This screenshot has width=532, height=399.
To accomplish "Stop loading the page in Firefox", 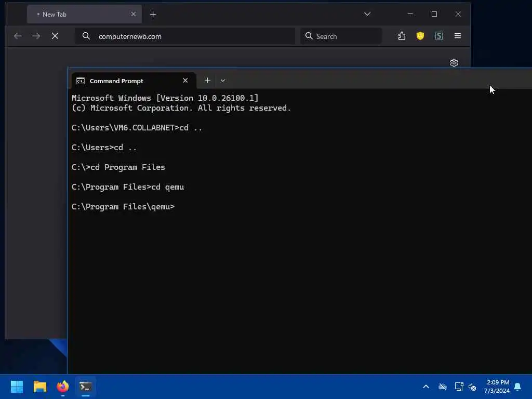I will 55,36.
